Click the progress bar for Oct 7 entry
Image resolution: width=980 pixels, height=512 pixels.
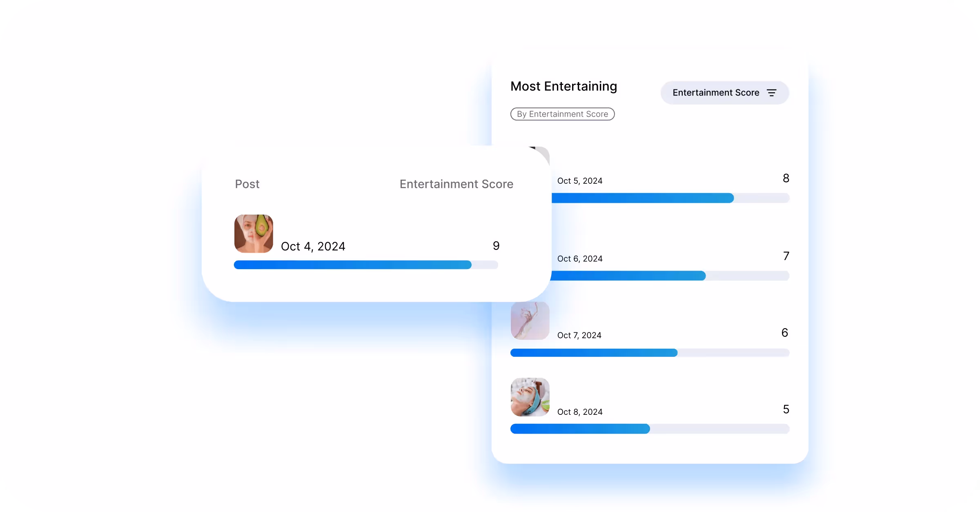(x=650, y=353)
